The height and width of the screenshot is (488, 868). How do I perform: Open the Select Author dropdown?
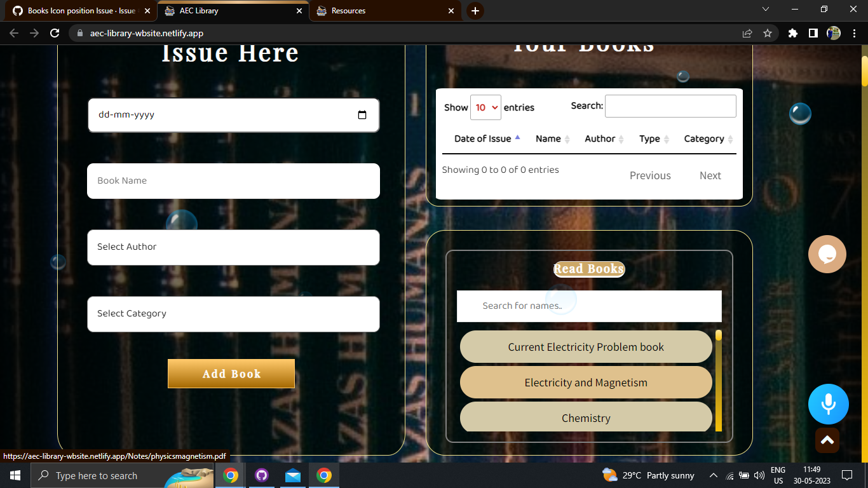[x=233, y=247]
